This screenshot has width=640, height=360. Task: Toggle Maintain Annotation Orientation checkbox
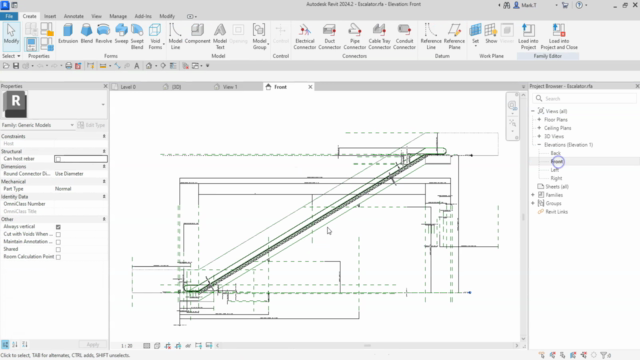click(58, 242)
